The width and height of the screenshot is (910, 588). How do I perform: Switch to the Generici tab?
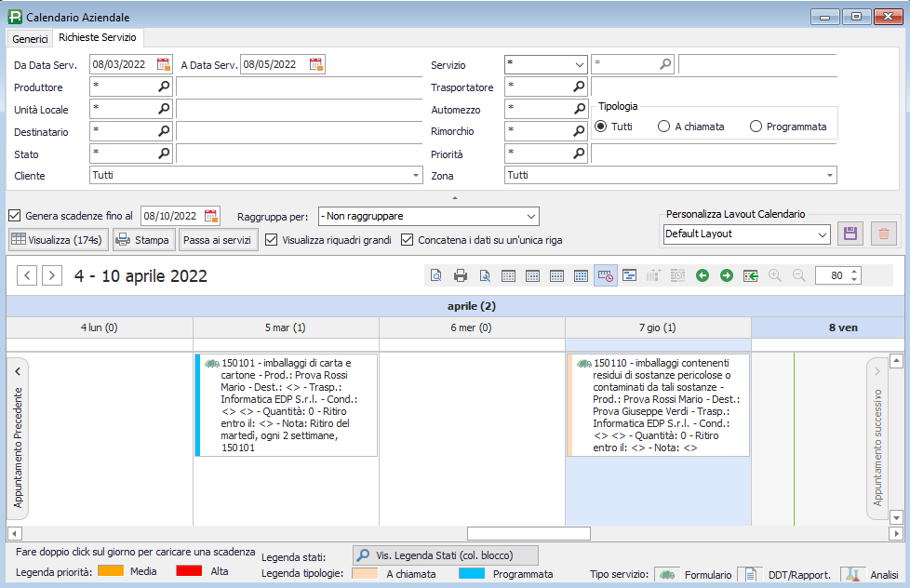click(x=30, y=38)
